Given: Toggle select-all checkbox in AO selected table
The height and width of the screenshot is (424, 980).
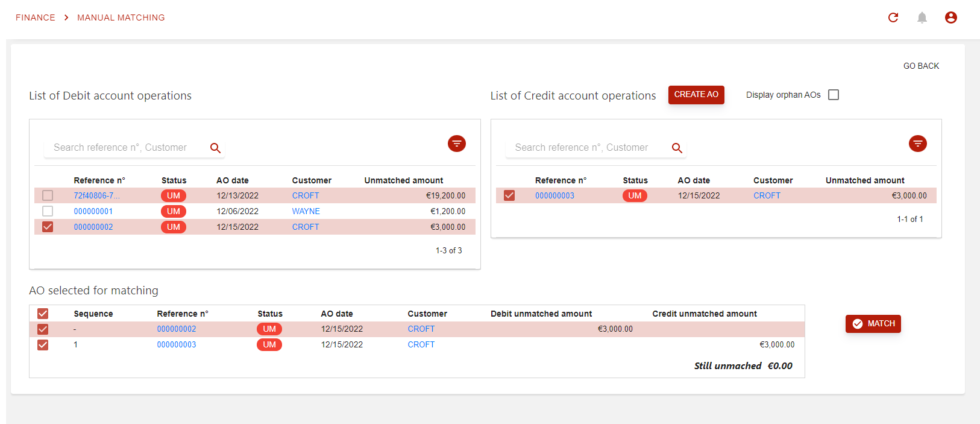Looking at the screenshot, I should pos(43,314).
